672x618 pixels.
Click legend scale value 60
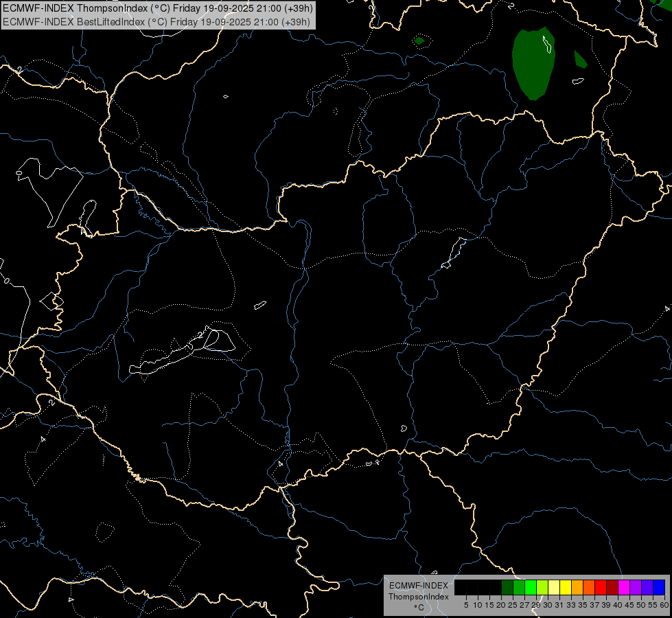664,605
